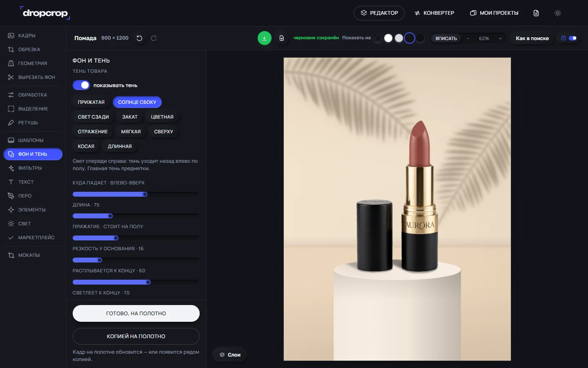Select the Обрезка crop tool
Viewport: 588px width, 368px height.
pos(33,49)
